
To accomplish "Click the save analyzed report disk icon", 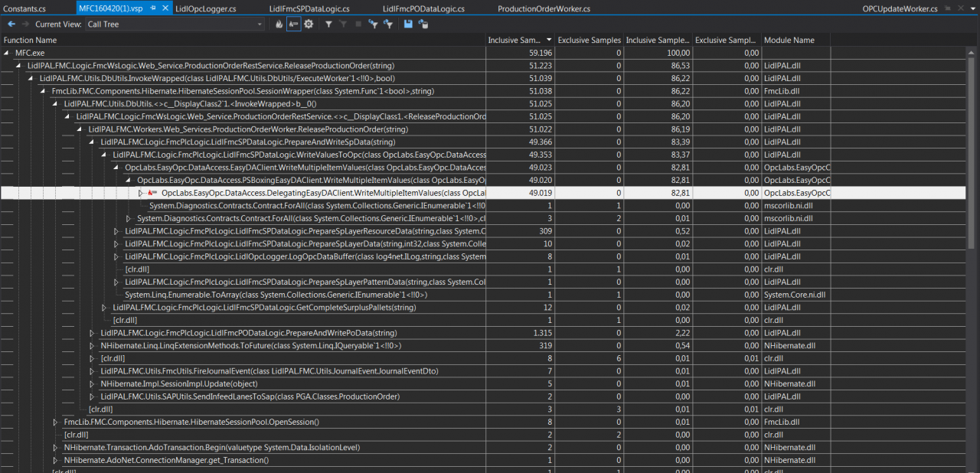I will tap(408, 24).
